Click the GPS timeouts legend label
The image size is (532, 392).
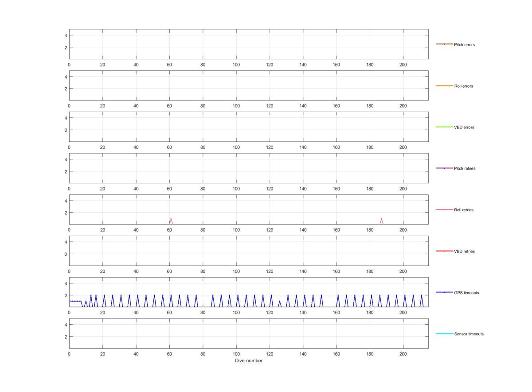click(466, 293)
